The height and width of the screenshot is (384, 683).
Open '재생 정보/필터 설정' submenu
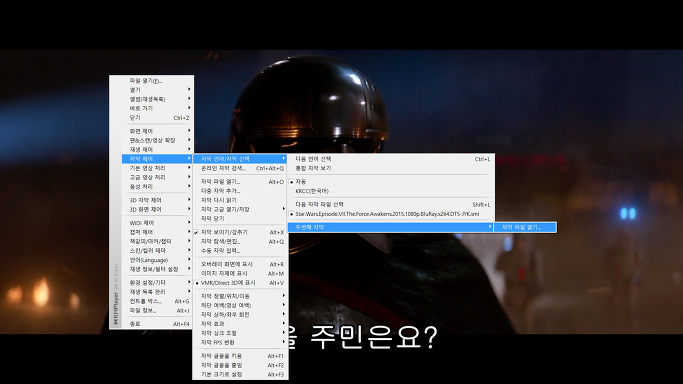pyautogui.click(x=157, y=269)
